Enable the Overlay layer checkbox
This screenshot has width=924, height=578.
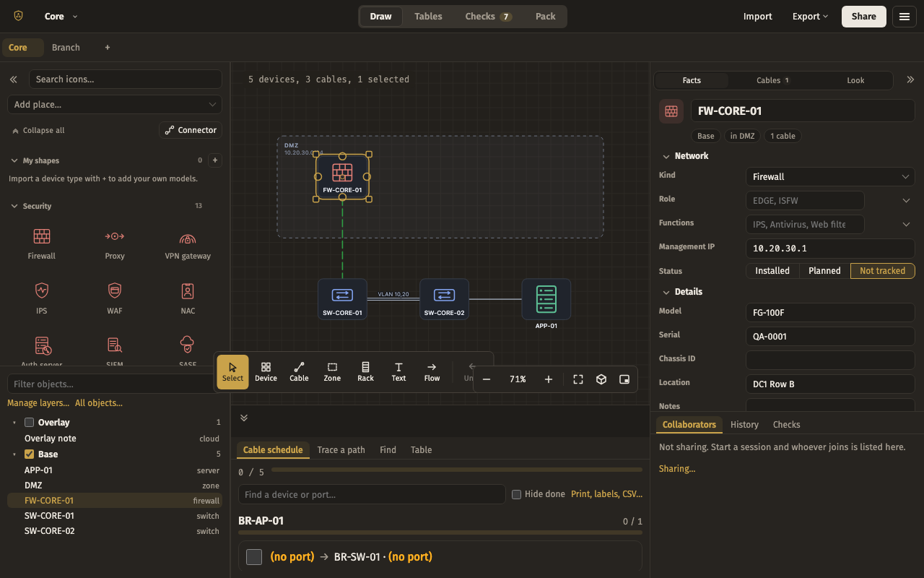(x=30, y=423)
